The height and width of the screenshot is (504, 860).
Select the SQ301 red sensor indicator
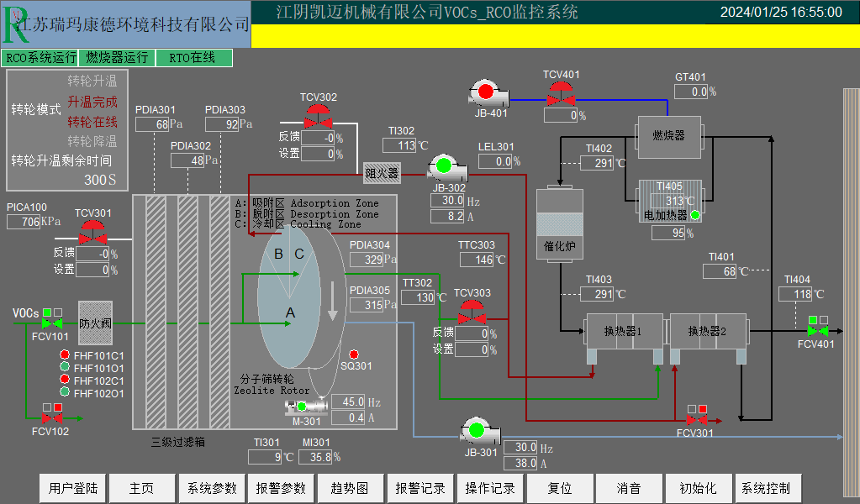tap(354, 354)
